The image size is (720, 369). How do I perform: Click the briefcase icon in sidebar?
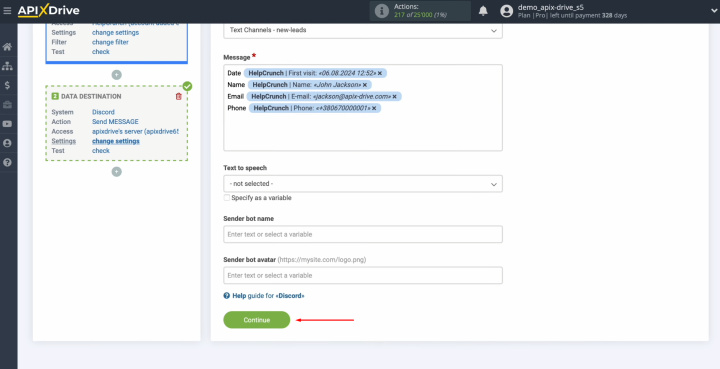(x=7, y=105)
